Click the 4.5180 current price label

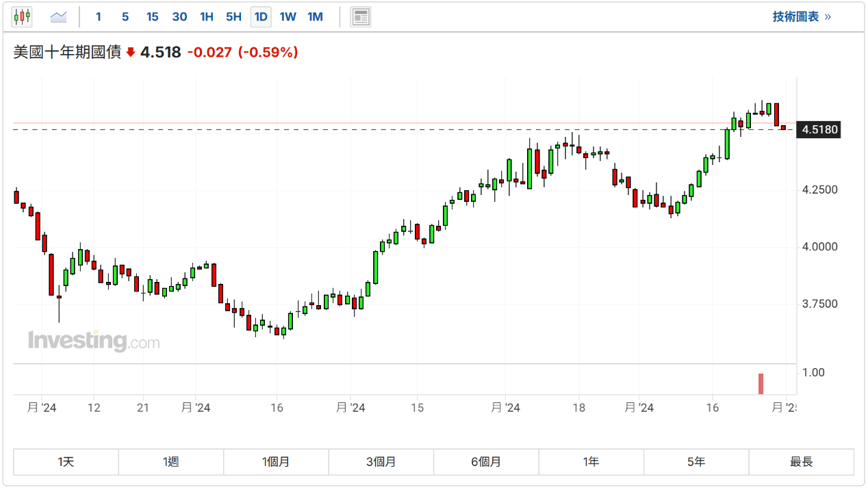click(x=819, y=129)
